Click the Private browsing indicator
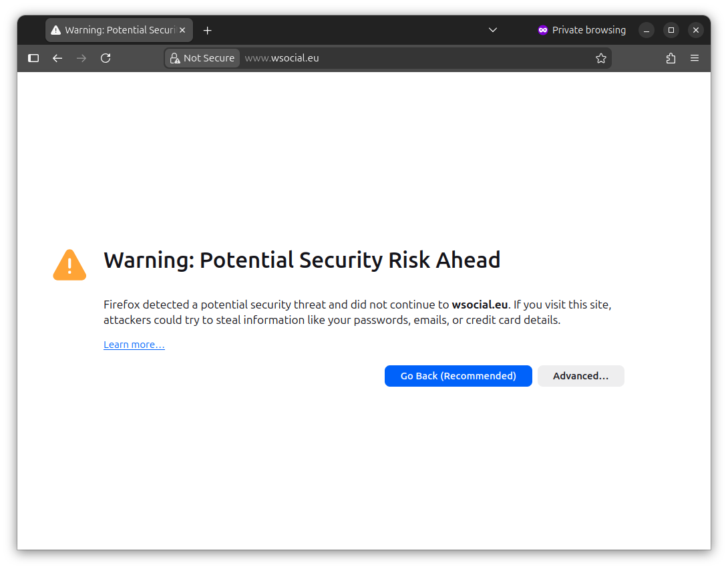 (582, 30)
